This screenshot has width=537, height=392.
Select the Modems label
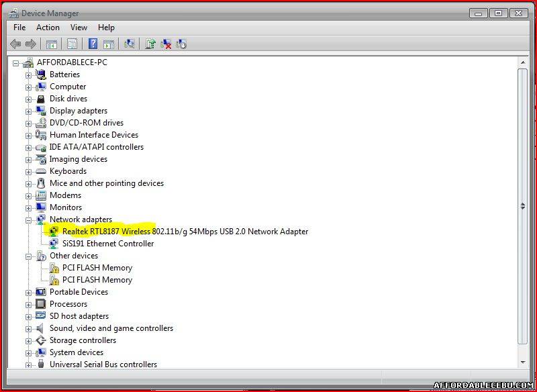click(x=65, y=195)
